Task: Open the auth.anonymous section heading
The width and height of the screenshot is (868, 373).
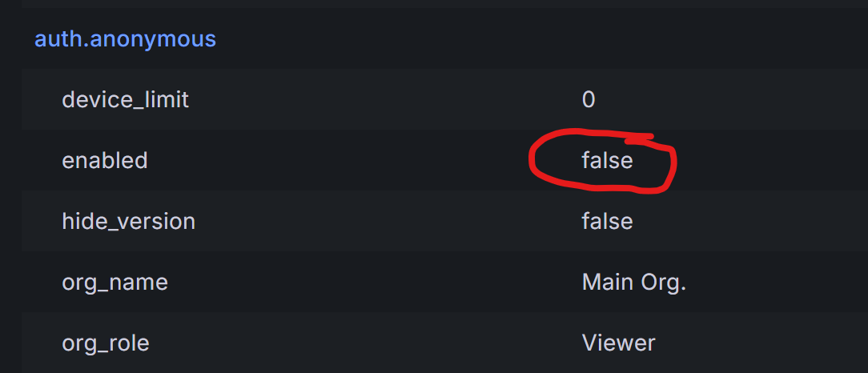Action: pos(125,39)
